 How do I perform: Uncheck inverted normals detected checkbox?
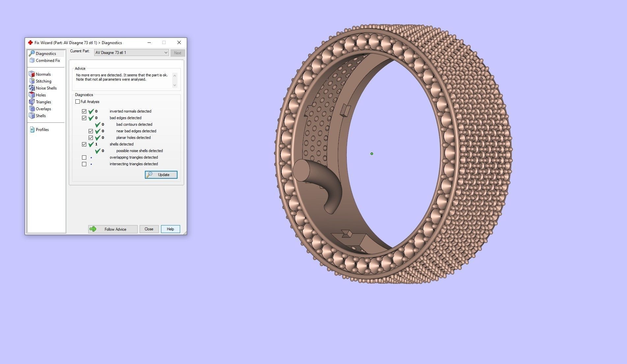click(x=84, y=112)
